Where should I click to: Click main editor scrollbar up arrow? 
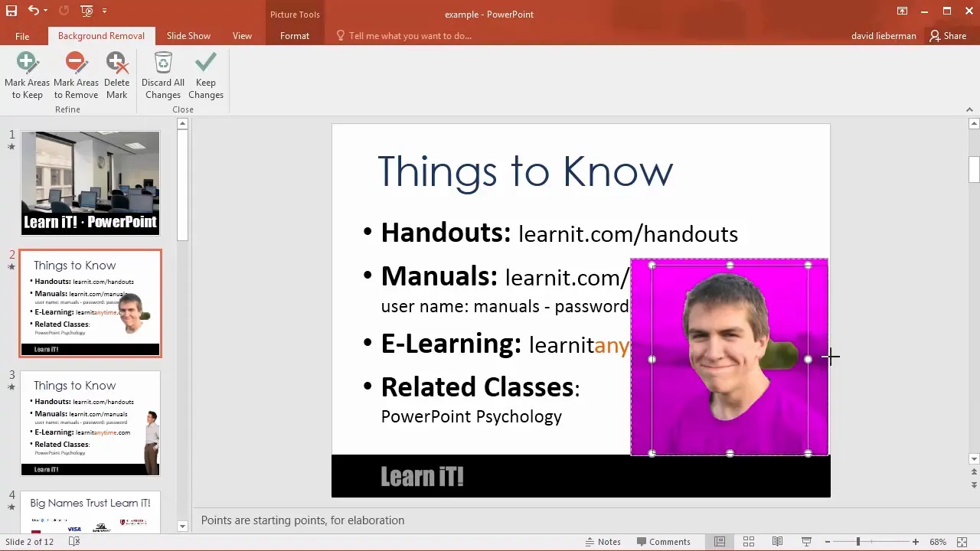[974, 123]
